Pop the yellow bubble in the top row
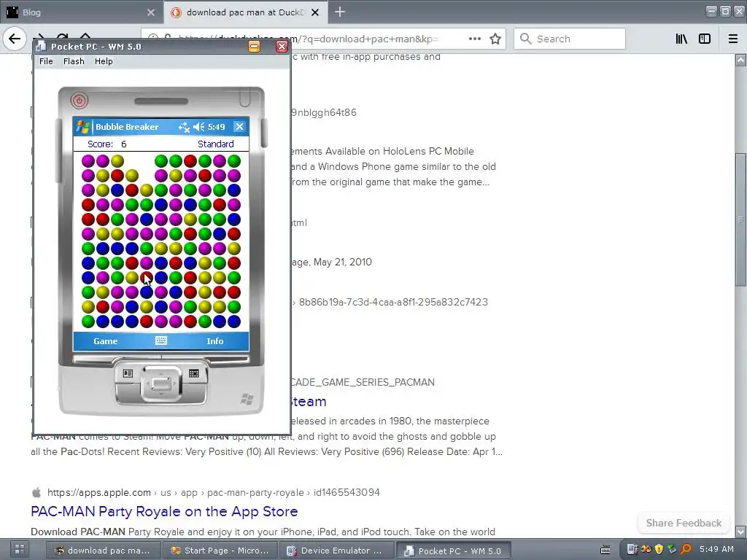The width and height of the screenshot is (747, 560). click(117, 161)
